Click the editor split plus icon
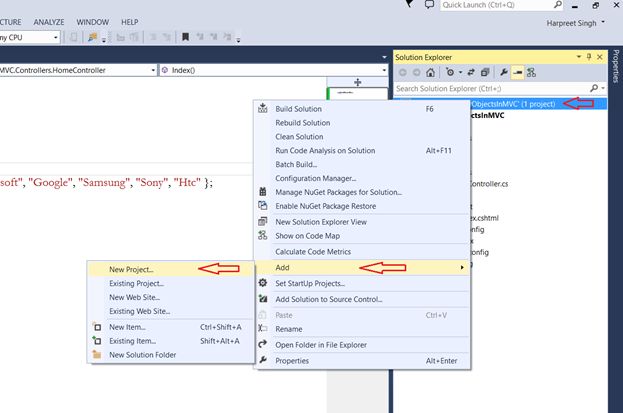Image resolution: width=623 pixels, height=413 pixels. pyautogui.click(x=358, y=82)
